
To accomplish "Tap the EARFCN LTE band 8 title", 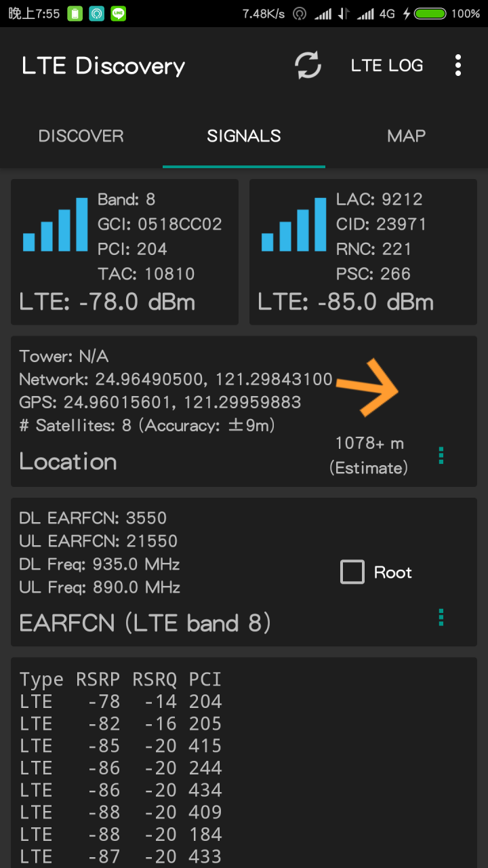I will click(145, 623).
